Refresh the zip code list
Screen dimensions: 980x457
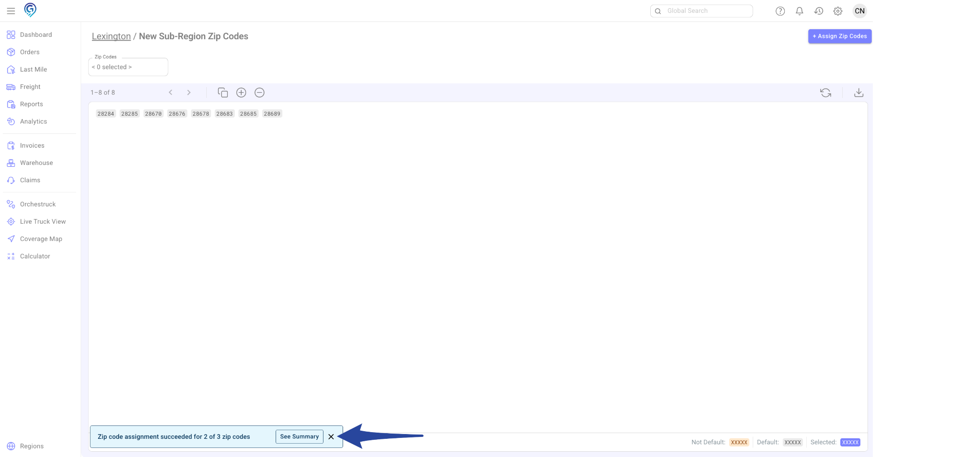[825, 93]
